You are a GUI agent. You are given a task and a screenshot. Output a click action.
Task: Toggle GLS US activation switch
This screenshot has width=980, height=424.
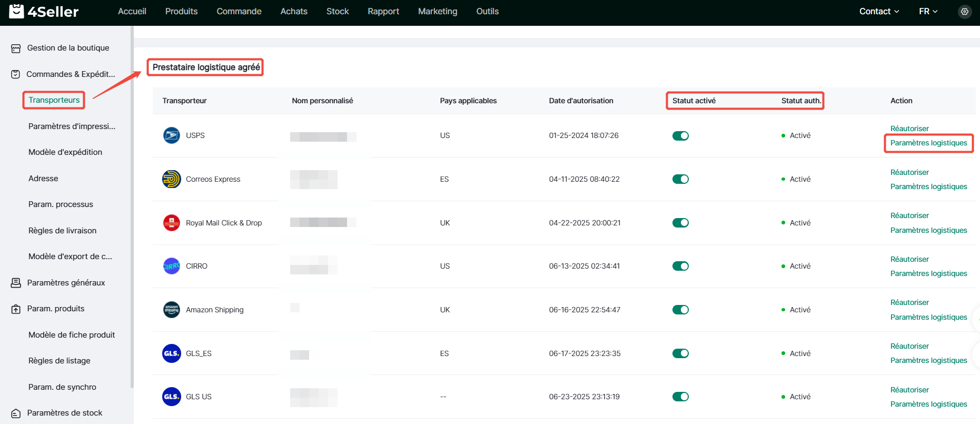pyautogui.click(x=680, y=397)
